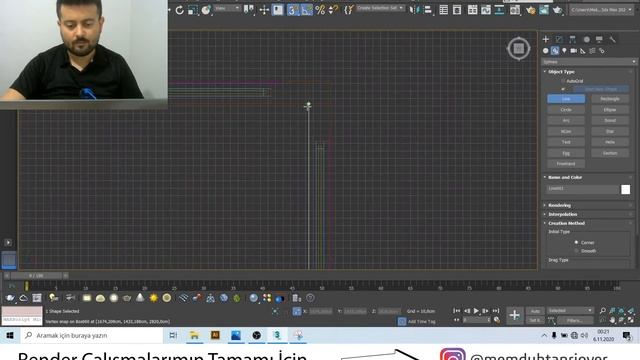Viewport: 640px width, 360px height.
Task: Open Create Selection Set dropdown
Action: pos(380,8)
